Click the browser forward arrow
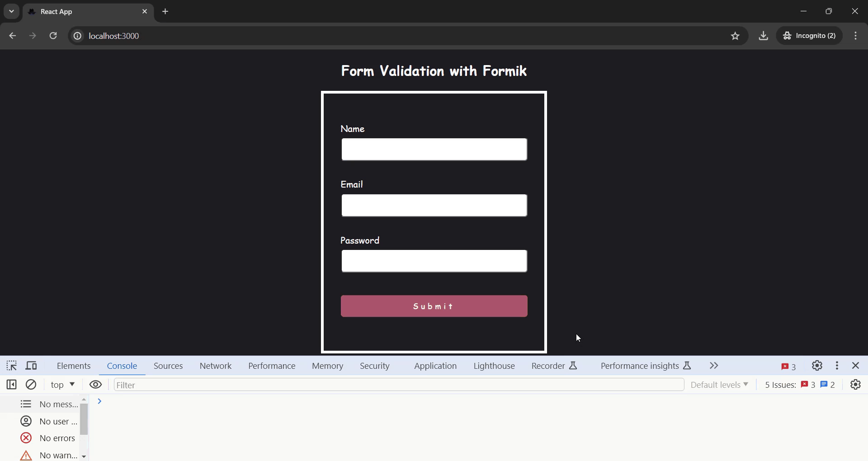Viewport: 868px width, 461px height. [x=33, y=36]
